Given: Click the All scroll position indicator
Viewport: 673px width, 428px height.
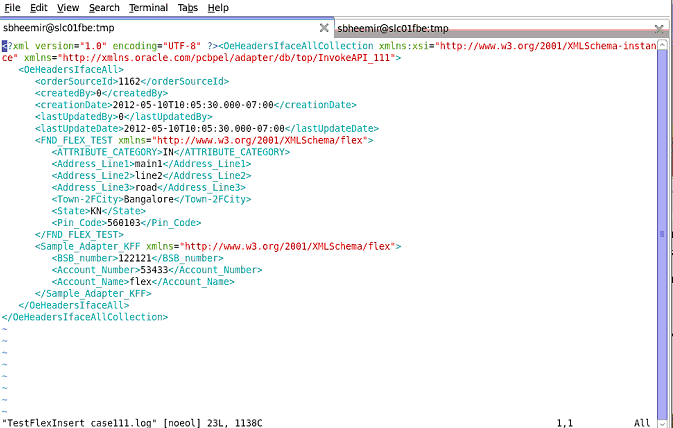Looking at the screenshot, I should point(642,423).
